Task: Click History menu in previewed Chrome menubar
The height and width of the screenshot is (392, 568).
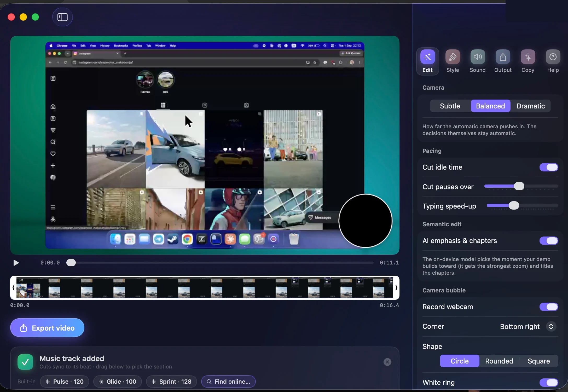Action: pos(105,45)
